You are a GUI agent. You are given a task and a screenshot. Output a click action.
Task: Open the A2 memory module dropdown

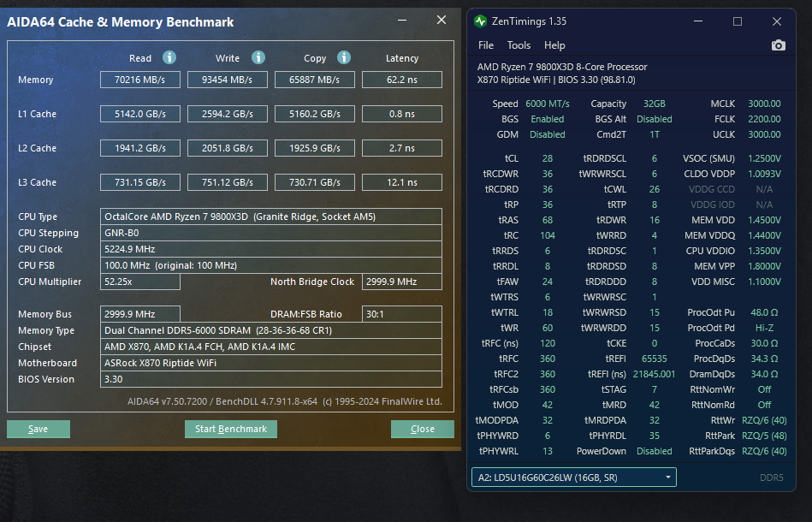point(574,478)
